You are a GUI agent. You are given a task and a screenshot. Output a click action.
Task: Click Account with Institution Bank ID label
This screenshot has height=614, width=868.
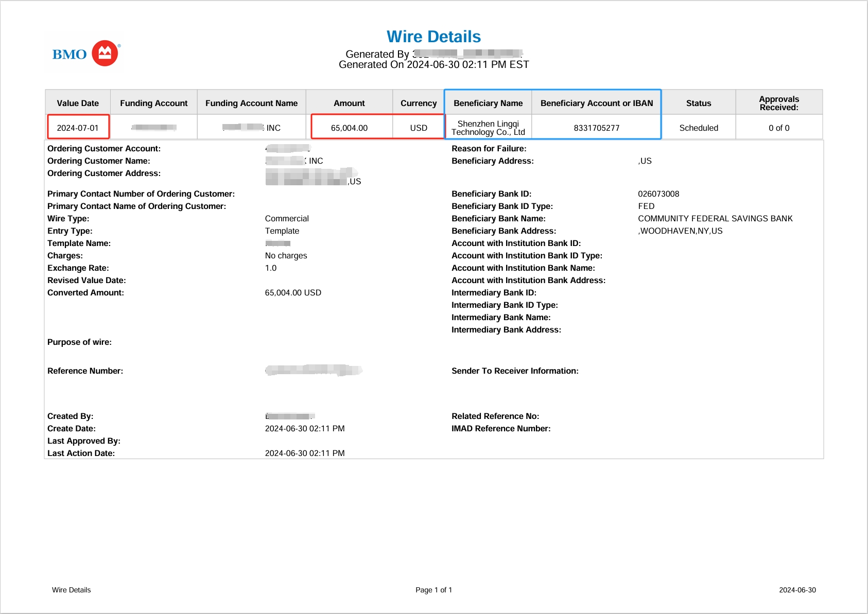click(516, 243)
